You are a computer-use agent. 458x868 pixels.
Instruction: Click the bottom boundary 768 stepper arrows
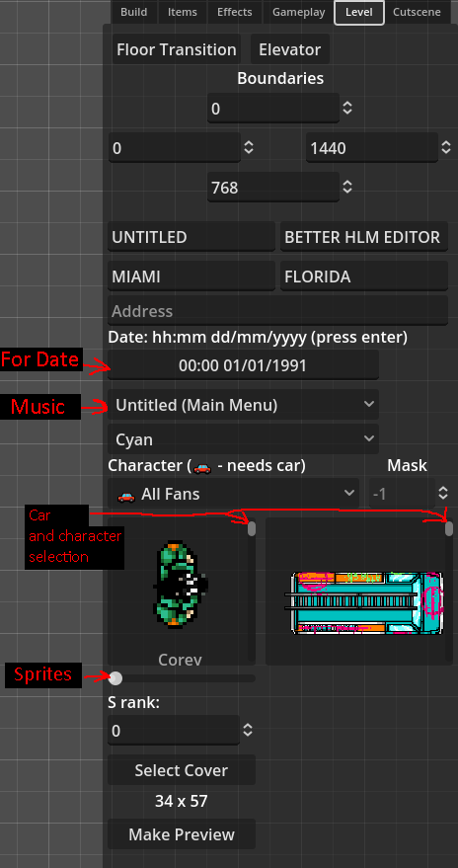[x=346, y=187]
